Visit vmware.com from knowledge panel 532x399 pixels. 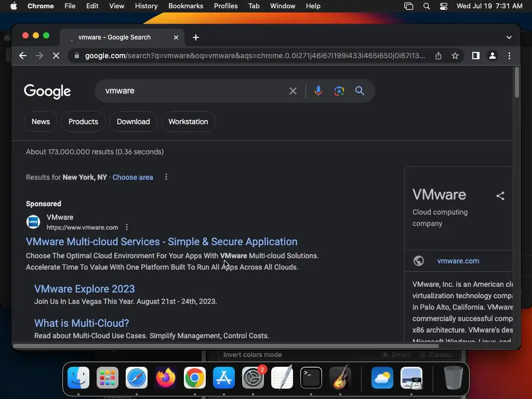(x=458, y=261)
